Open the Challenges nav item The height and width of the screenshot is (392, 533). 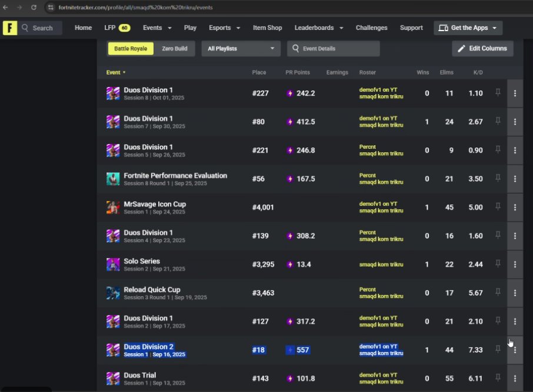pyautogui.click(x=372, y=28)
